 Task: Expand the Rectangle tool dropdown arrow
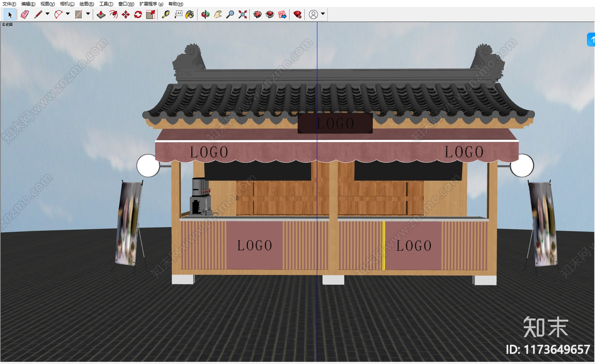88,14
